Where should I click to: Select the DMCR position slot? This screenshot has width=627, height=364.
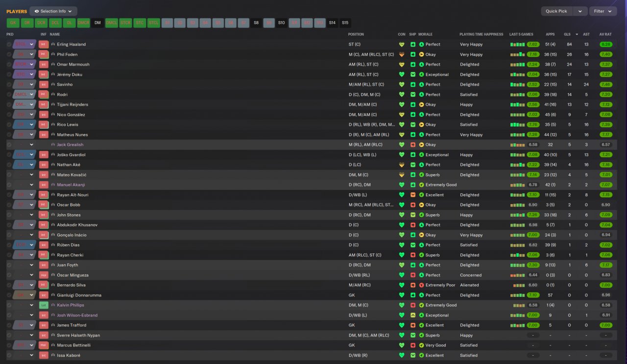(x=84, y=23)
